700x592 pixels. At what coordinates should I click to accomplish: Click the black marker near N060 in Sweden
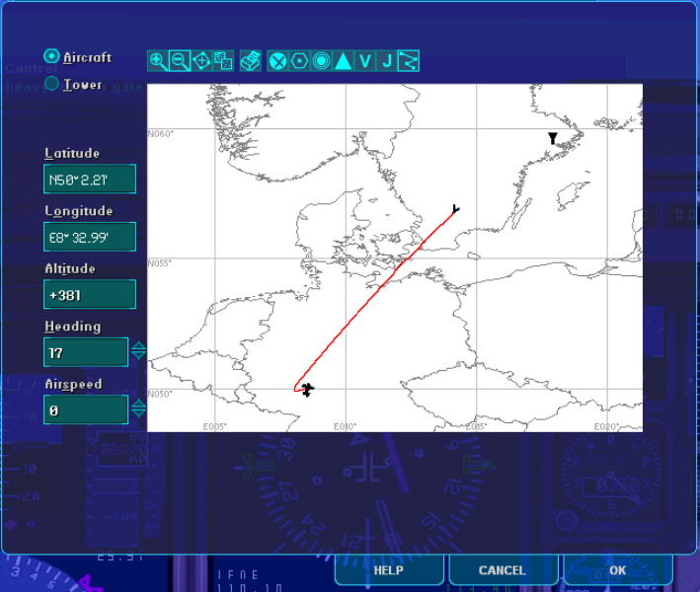553,138
